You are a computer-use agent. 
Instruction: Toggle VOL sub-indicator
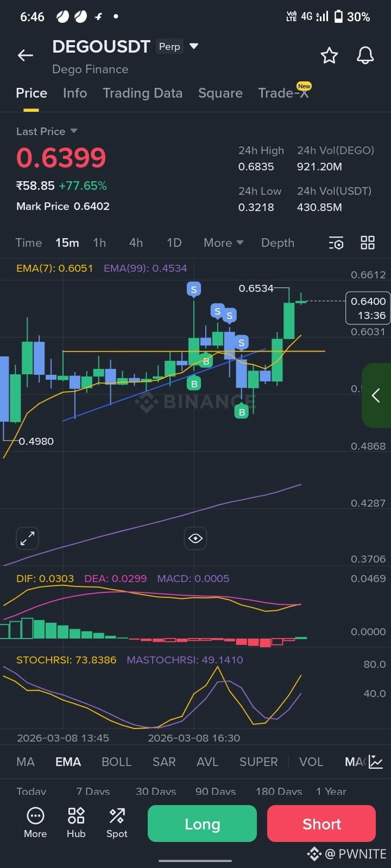point(311,762)
